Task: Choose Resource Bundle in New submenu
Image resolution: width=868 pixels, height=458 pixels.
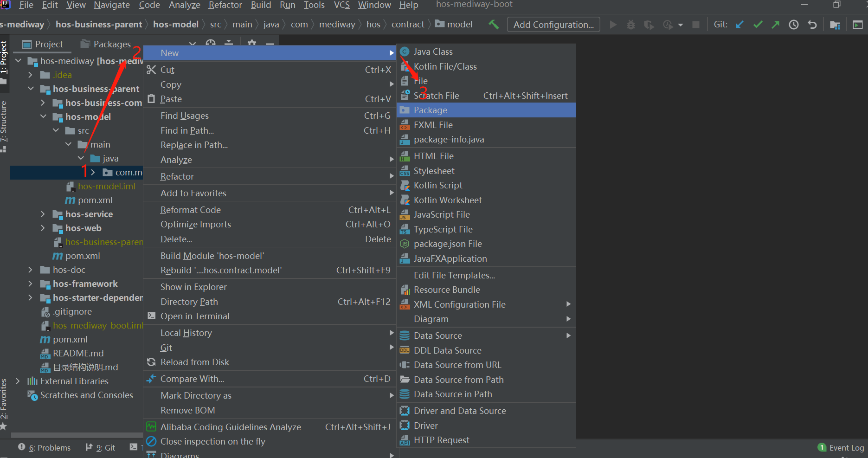Action: coord(486,290)
